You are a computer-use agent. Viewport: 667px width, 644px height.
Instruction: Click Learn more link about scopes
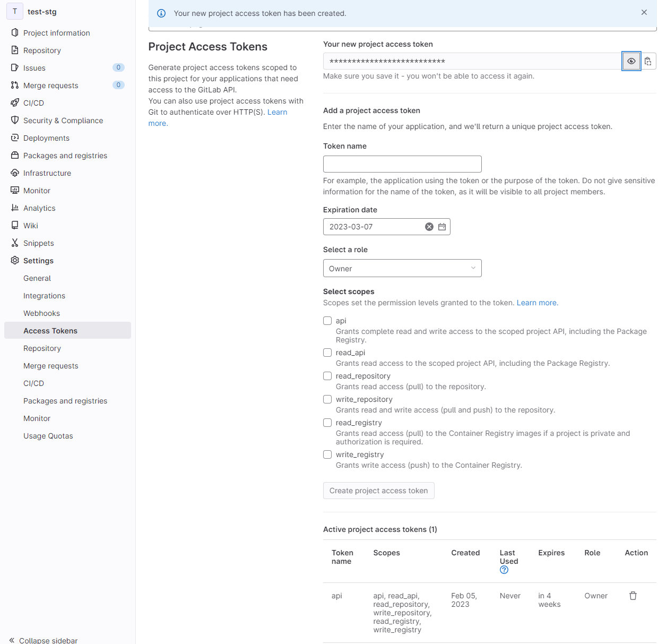coord(537,303)
